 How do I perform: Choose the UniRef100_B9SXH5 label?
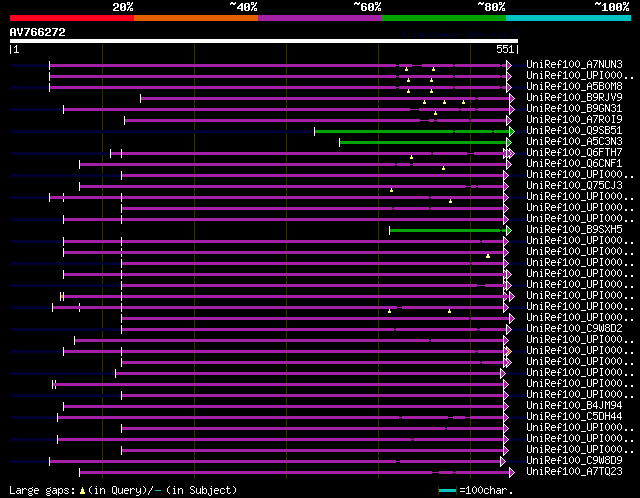pos(574,230)
